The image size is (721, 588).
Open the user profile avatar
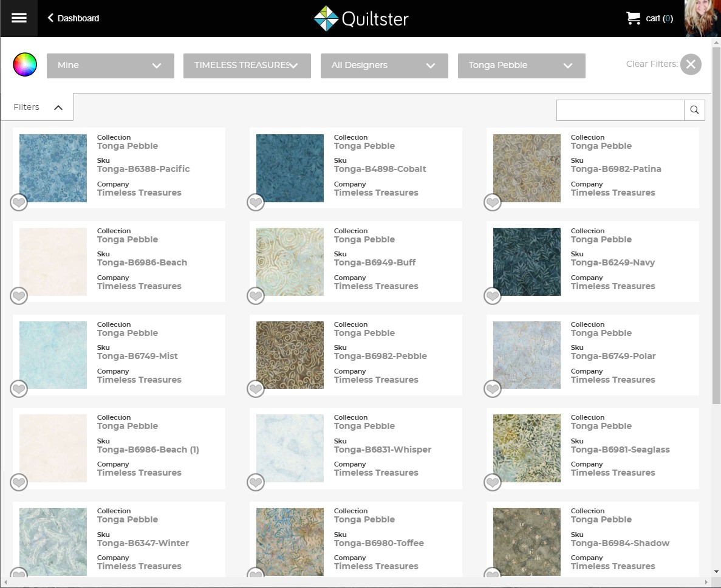click(702, 18)
